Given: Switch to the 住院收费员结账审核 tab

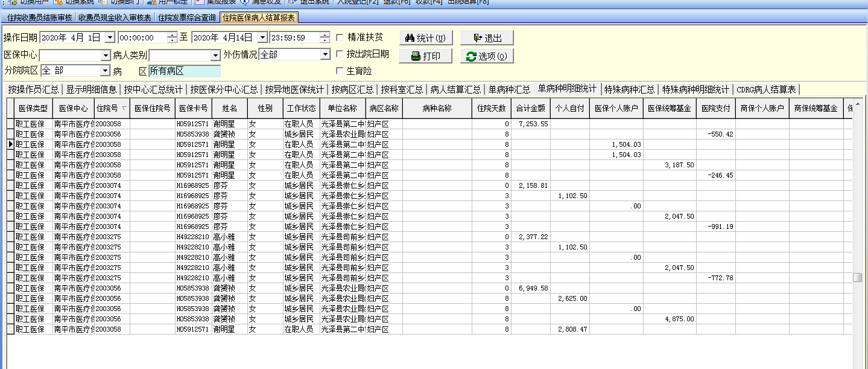Looking at the screenshot, I should pyautogui.click(x=39, y=18).
